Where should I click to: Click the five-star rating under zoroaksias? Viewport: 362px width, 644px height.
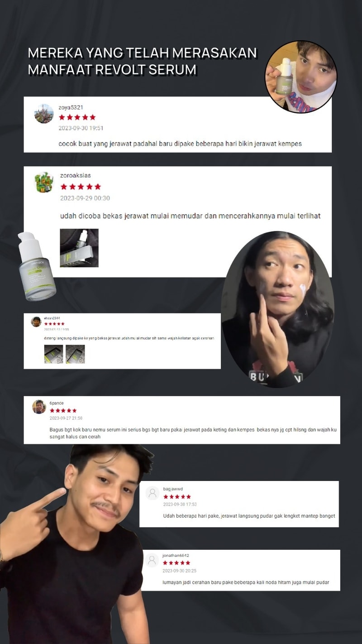pyautogui.click(x=81, y=187)
